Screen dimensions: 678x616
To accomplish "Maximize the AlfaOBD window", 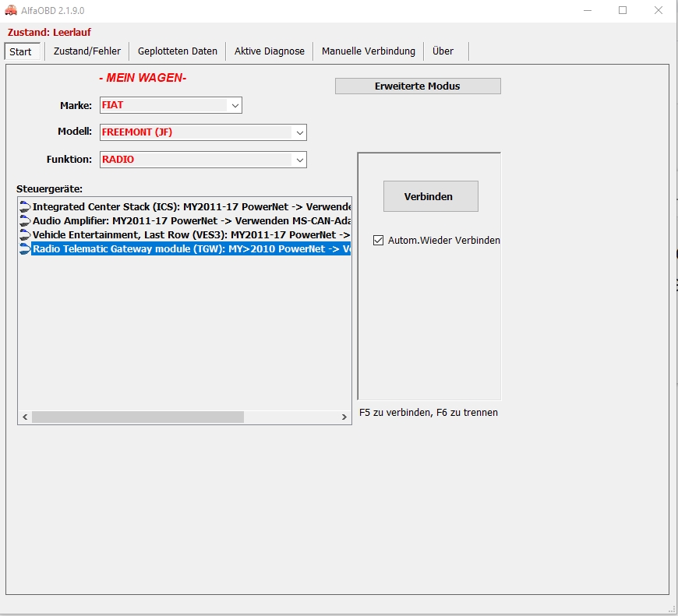I will point(623,11).
